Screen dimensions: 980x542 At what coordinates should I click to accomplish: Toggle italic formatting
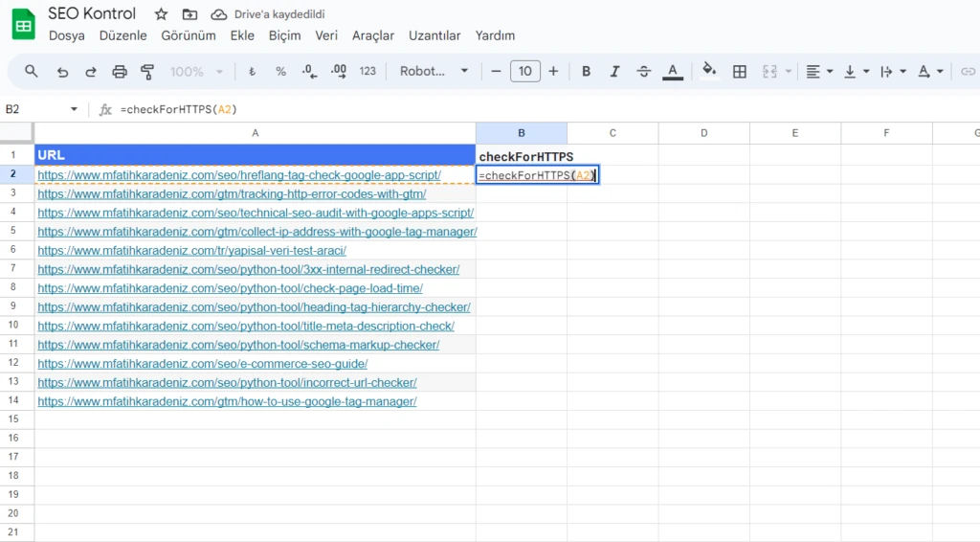click(x=614, y=72)
